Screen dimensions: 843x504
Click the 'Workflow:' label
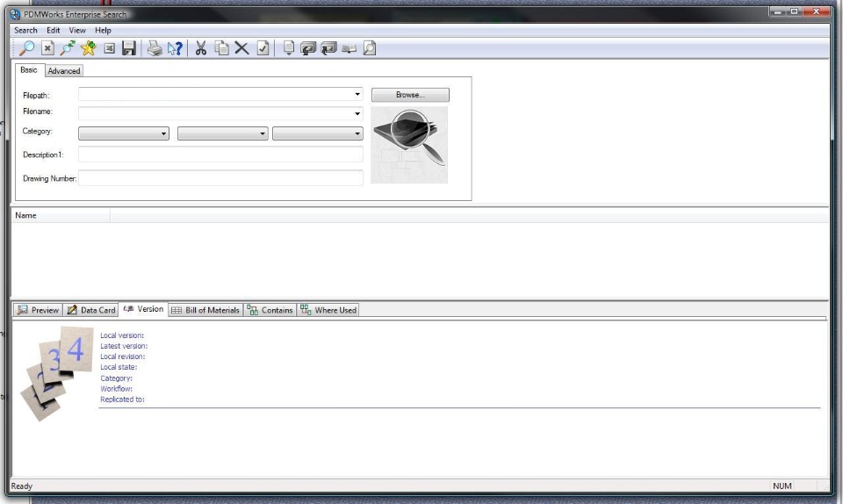[116, 388]
